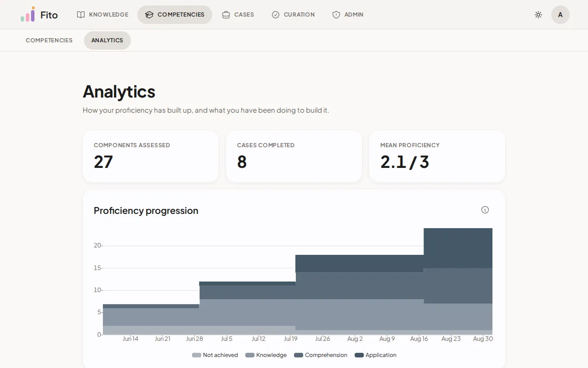Click the Mean Proficiency value 2.1 / 3
Screen dimensions: 588x368
[x=405, y=162]
